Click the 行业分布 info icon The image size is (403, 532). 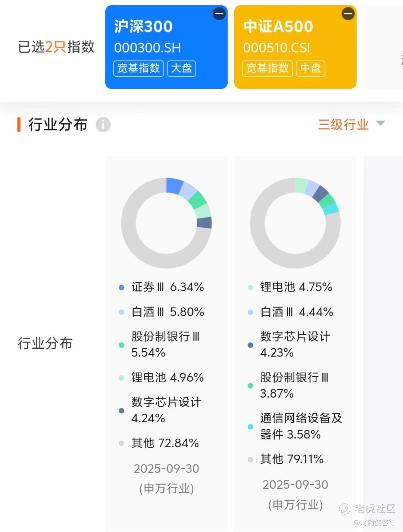pyautogui.click(x=103, y=125)
